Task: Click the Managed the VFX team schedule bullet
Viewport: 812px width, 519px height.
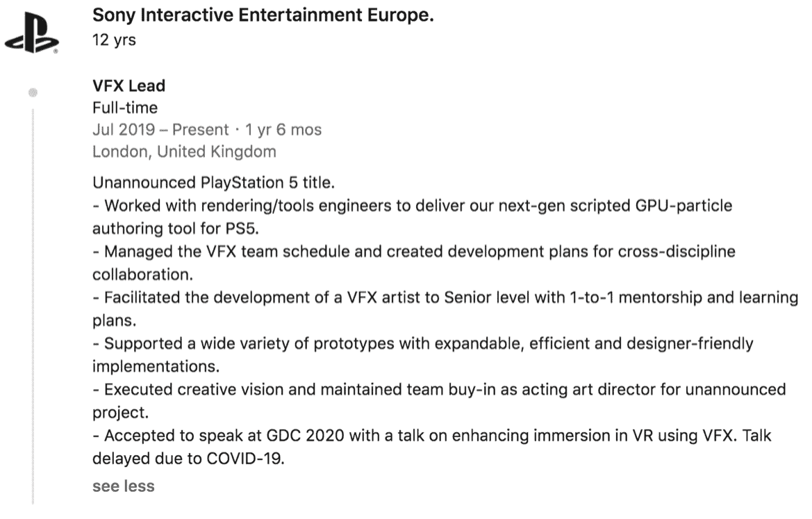Action: (x=414, y=263)
